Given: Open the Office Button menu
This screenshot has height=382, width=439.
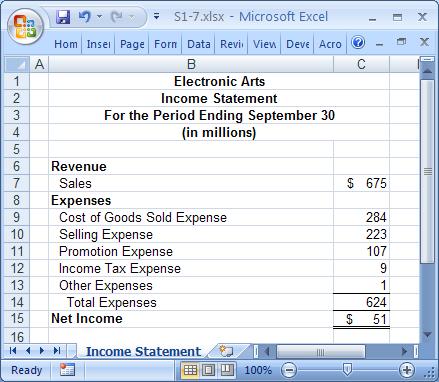Looking at the screenshot, I should pyautogui.click(x=25, y=27).
